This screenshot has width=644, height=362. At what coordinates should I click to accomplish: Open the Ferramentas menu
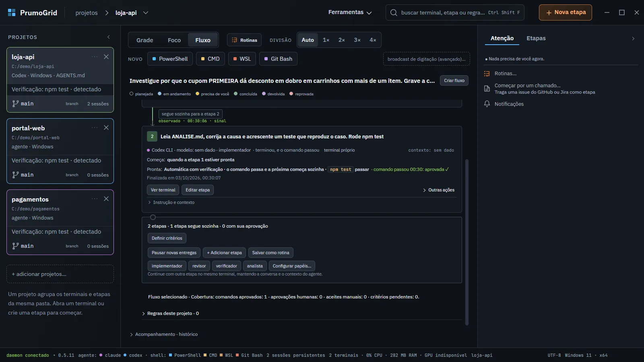click(350, 12)
